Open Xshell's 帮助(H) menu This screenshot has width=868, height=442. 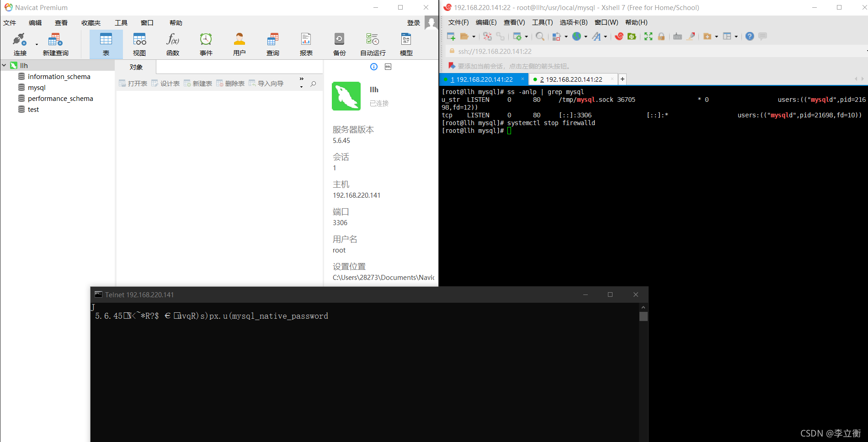636,22
